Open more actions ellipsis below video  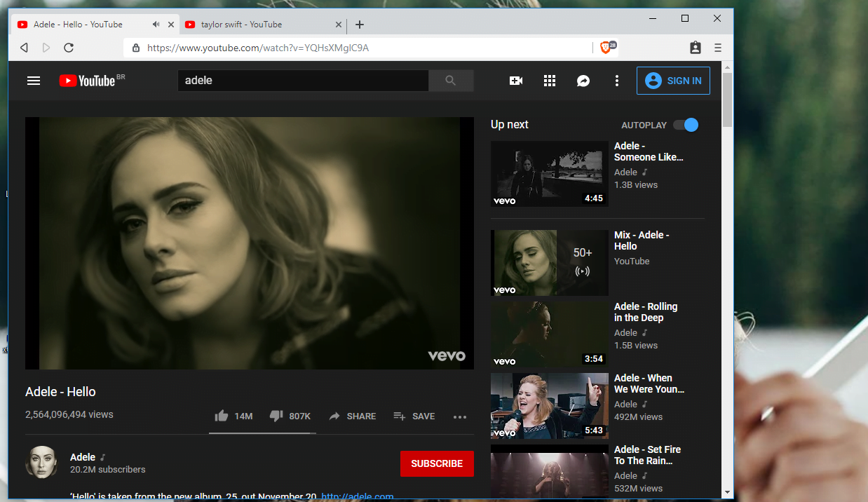pos(460,416)
